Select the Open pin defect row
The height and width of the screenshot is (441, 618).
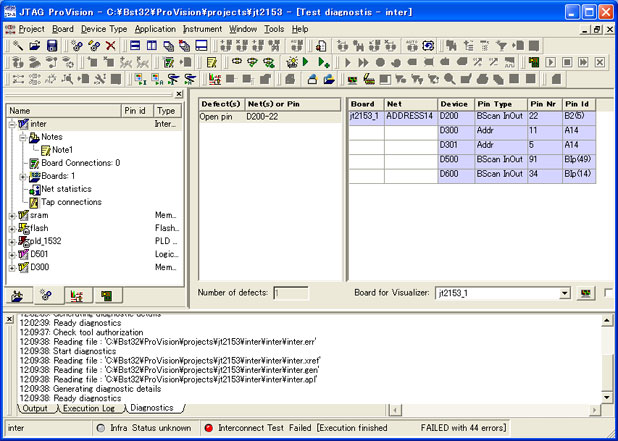click(218, 117)
